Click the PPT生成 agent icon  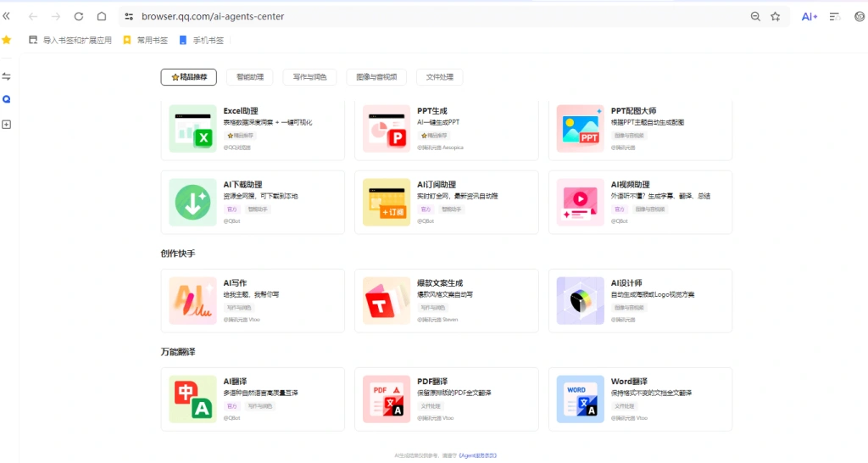(x=387, y=130)
